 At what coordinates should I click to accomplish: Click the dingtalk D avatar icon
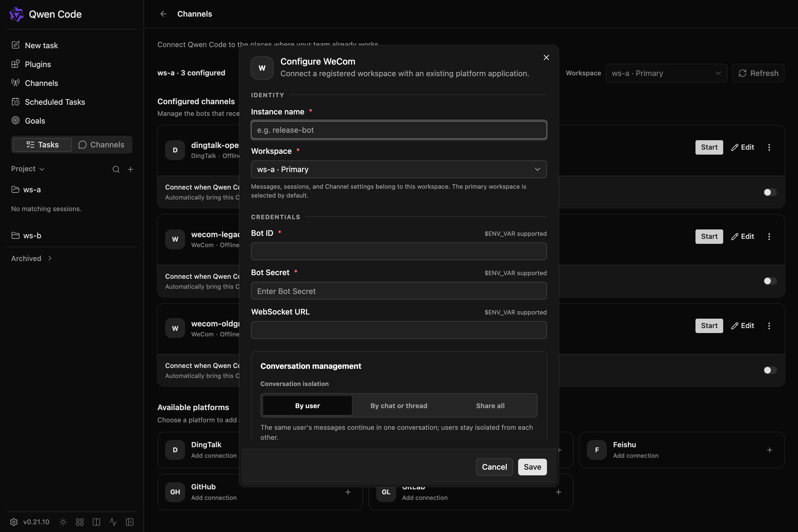click(x=175, y=150)
